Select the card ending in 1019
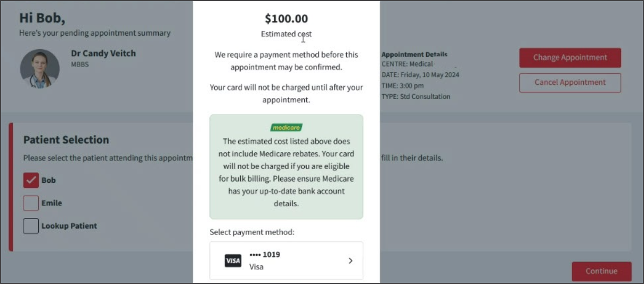This screenshot has width=644, height=284. coord(286,261)
